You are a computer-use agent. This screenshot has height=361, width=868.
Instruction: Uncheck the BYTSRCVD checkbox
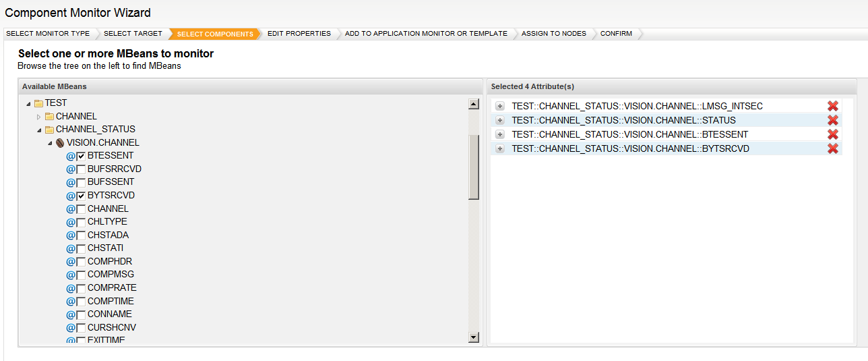81,196
